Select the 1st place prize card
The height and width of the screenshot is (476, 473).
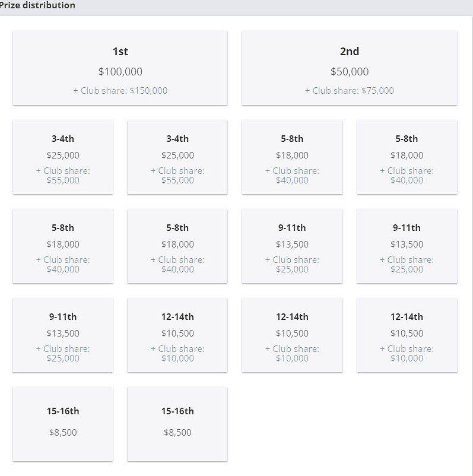tap(120, 68)
